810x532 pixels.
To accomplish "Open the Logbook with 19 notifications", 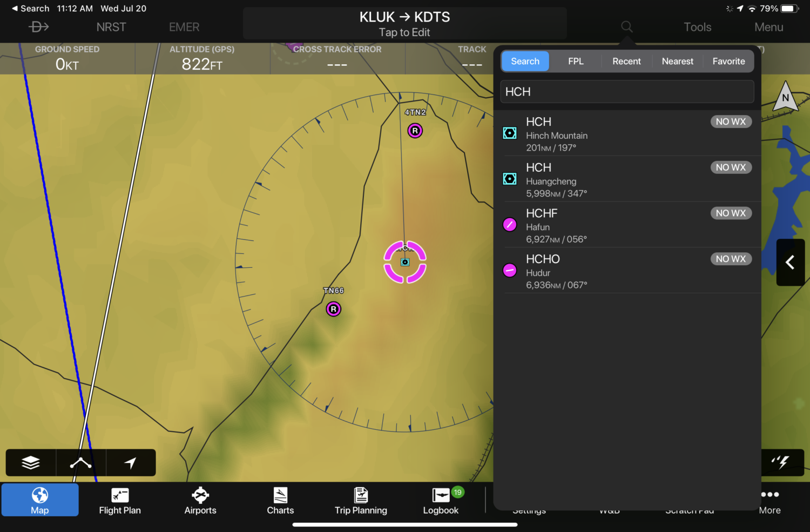I will (441, 500).
